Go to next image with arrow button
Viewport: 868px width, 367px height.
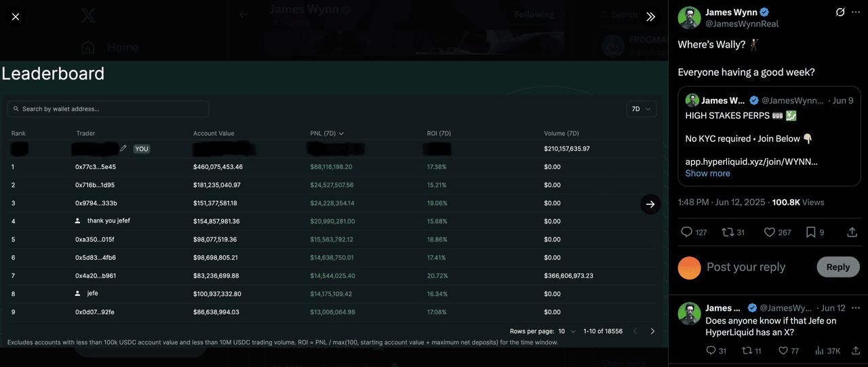point(650,204)
